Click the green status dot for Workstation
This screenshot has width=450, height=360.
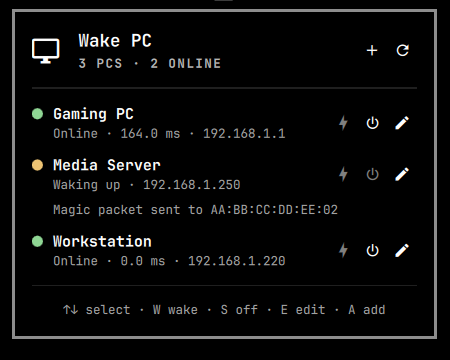(x=37, y=241)
